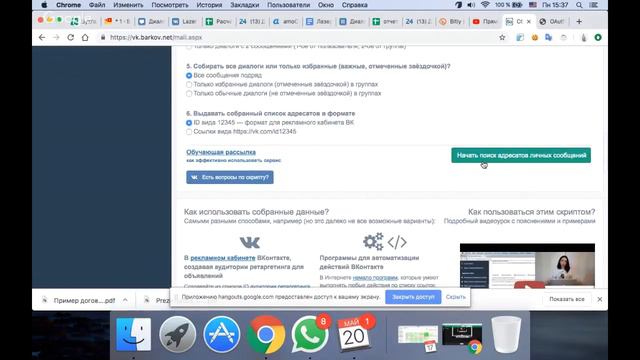This screenshot has width=640, height=360.
Task: Select 'Только обычные диалоги' radio option
Action: [189, 93]
